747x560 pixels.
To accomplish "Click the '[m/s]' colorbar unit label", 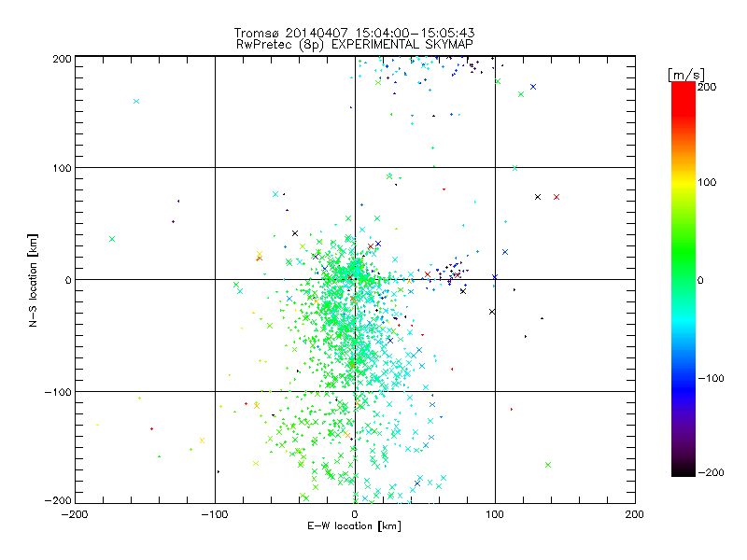I will pyautogui.click(x=686, y=75).
